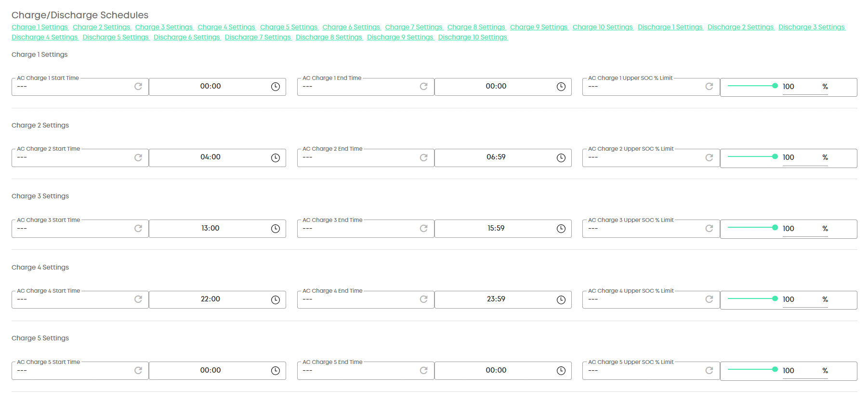Image resolution: width=868 pixels, height=402 pixels.
Task: Refresh AC Charge 2 Upper SOC % Limit
Action: pyautogui.click(x=709, y=157)
